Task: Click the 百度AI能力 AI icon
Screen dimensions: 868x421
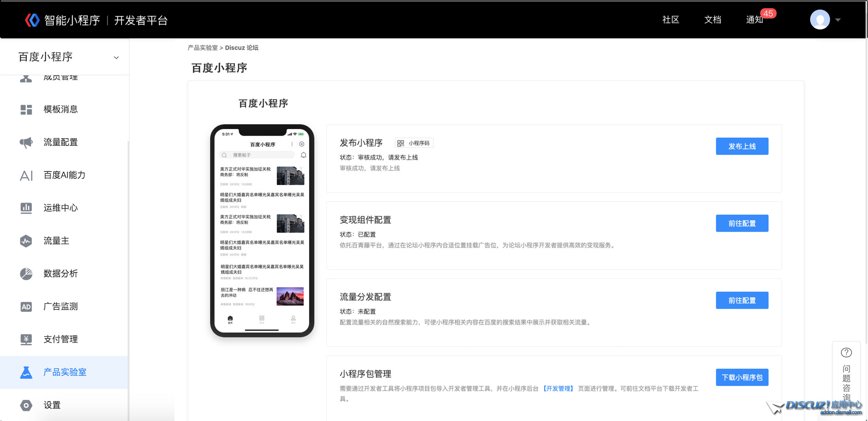Action: (x=26, y=175)
